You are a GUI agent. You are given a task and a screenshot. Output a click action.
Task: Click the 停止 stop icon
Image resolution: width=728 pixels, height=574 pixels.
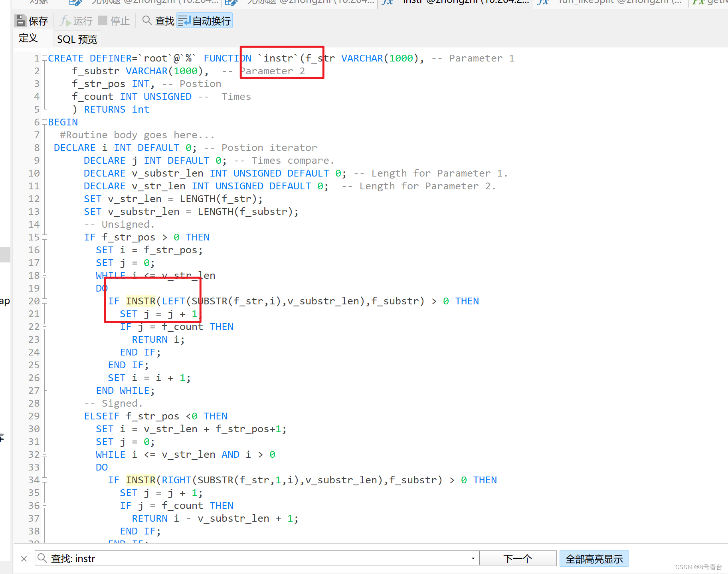pyautogui.click(x=103, y=20)
